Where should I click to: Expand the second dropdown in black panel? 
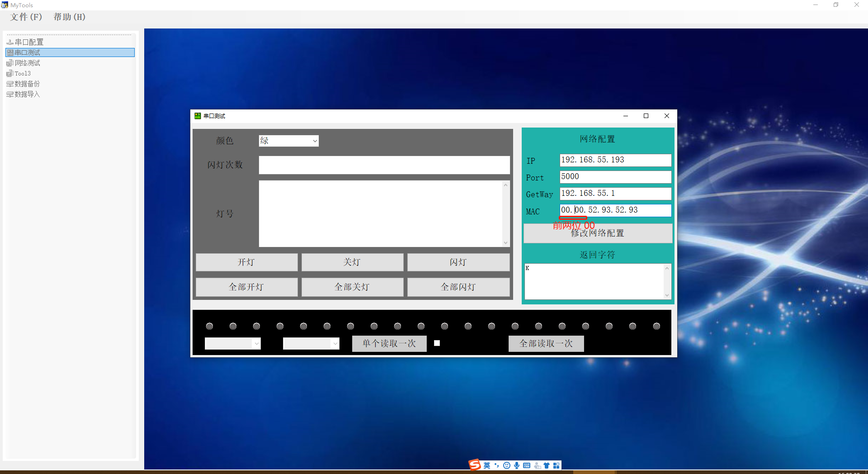pyautogui.click(x=335, y=344)
